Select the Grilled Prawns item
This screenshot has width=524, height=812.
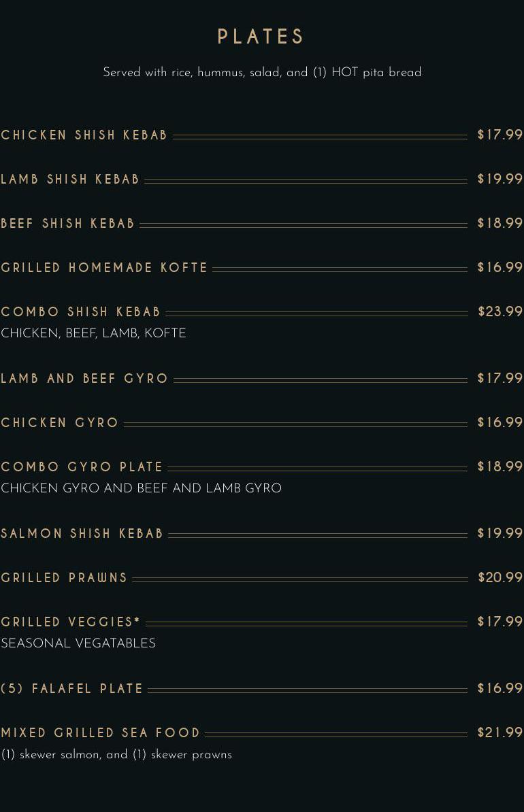[65, 578]
